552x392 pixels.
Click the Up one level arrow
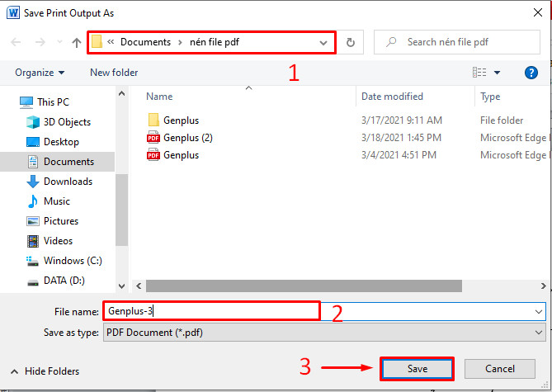click(x=77, y=42)
